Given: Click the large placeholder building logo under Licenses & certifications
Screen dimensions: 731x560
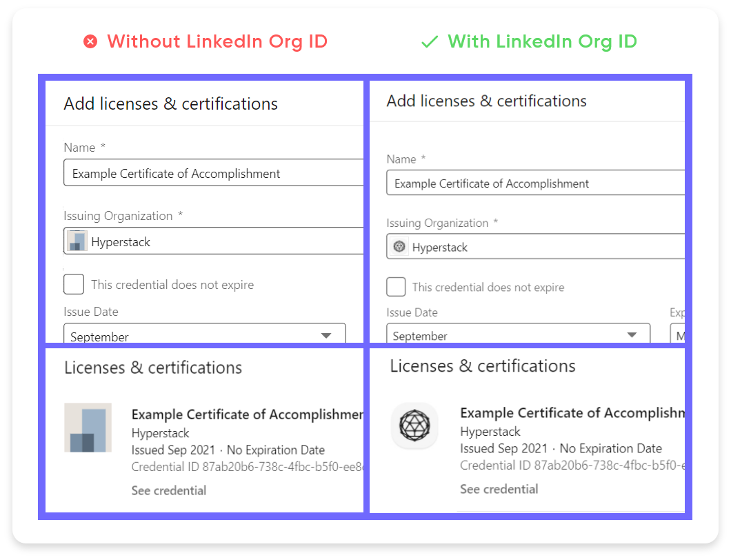Looking at the screenshot, I should 88,428.
